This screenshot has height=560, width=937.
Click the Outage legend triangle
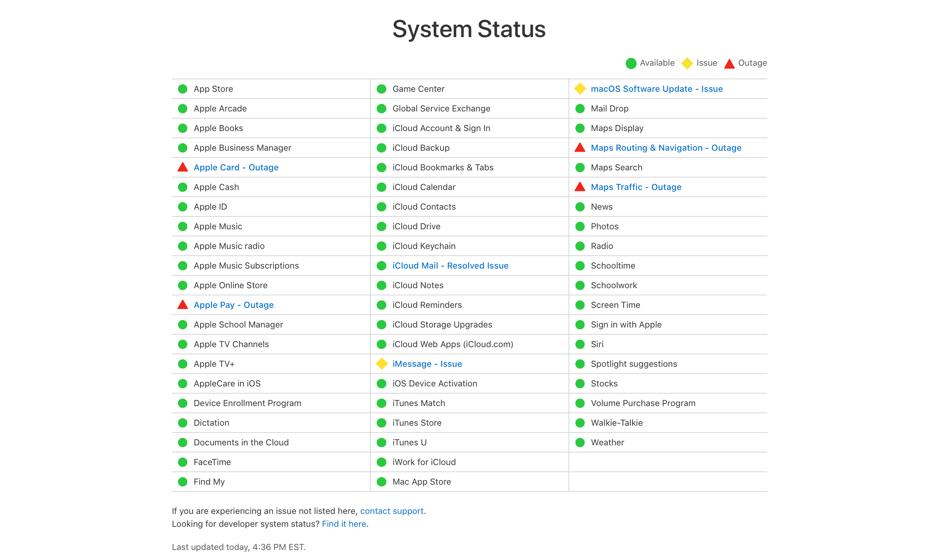[729, 63]
